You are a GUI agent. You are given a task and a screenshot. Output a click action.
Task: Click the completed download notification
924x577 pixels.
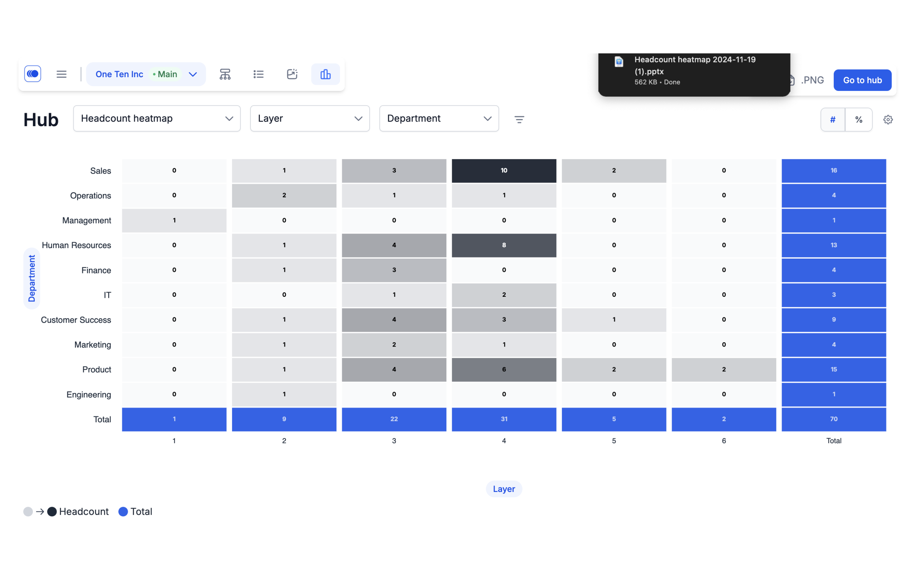point(695,70)
